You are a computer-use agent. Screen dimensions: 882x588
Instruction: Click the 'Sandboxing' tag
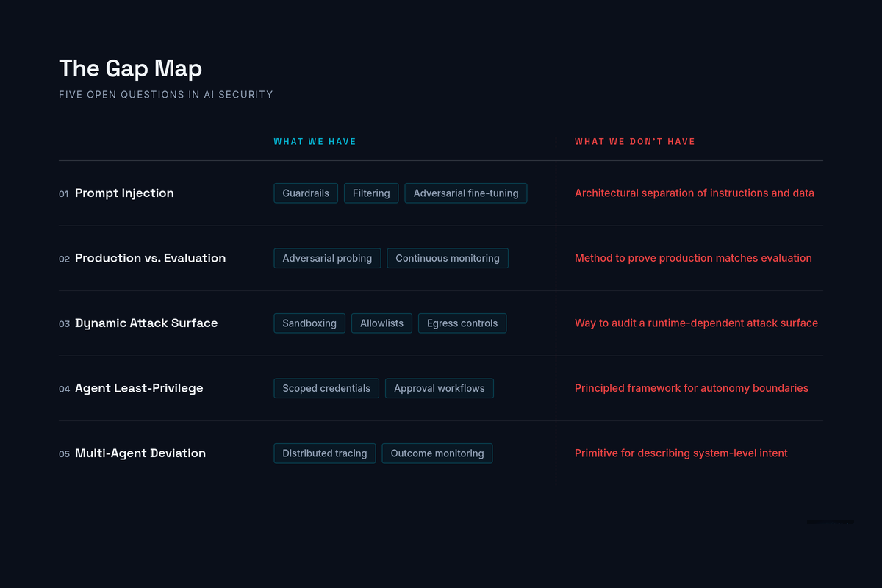309,323
